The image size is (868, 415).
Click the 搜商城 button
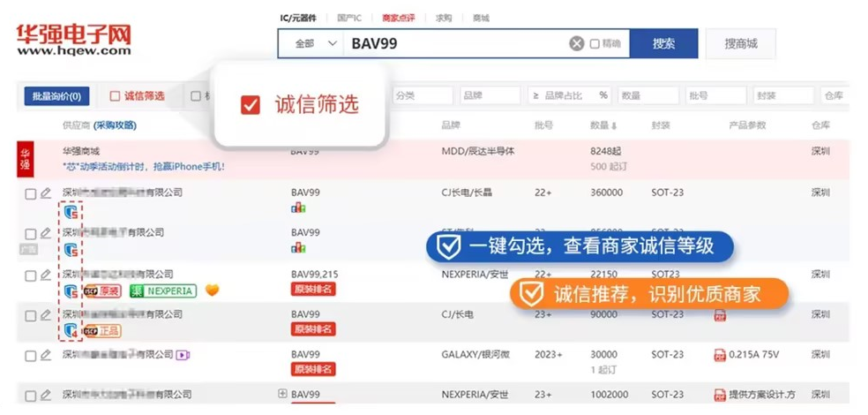741,44
